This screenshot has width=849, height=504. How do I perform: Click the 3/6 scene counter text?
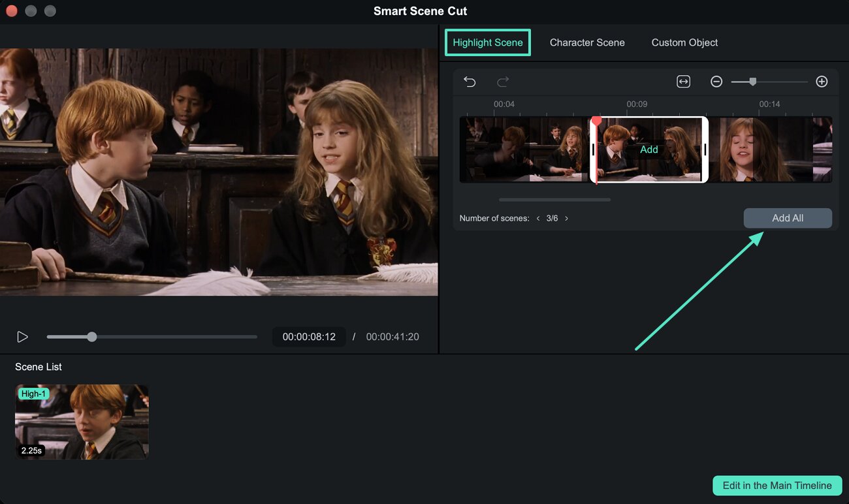tap(553, 219)
